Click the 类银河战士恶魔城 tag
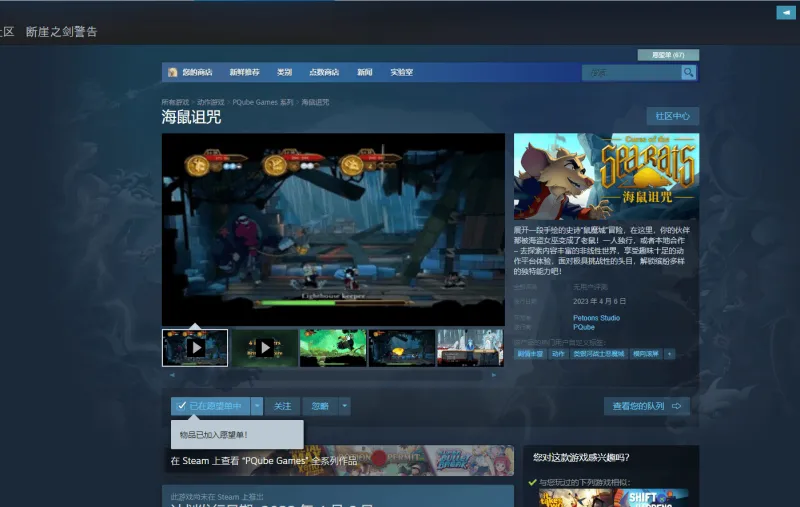The width and height of the screenshot is (800, 507). (x=598, y=354)
